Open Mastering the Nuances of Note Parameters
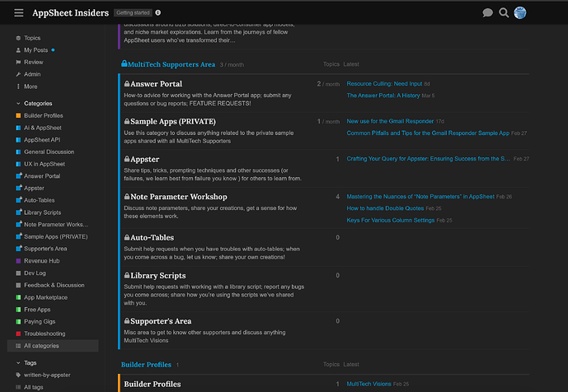The image size is (568, 392). 420,197
